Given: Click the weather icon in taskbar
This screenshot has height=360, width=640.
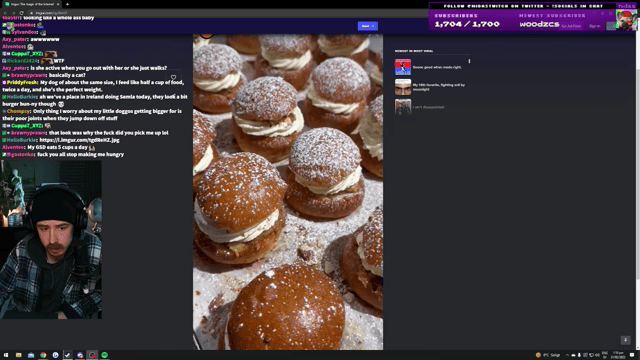Looking at the screenshot, I should (x=538, y=355).
